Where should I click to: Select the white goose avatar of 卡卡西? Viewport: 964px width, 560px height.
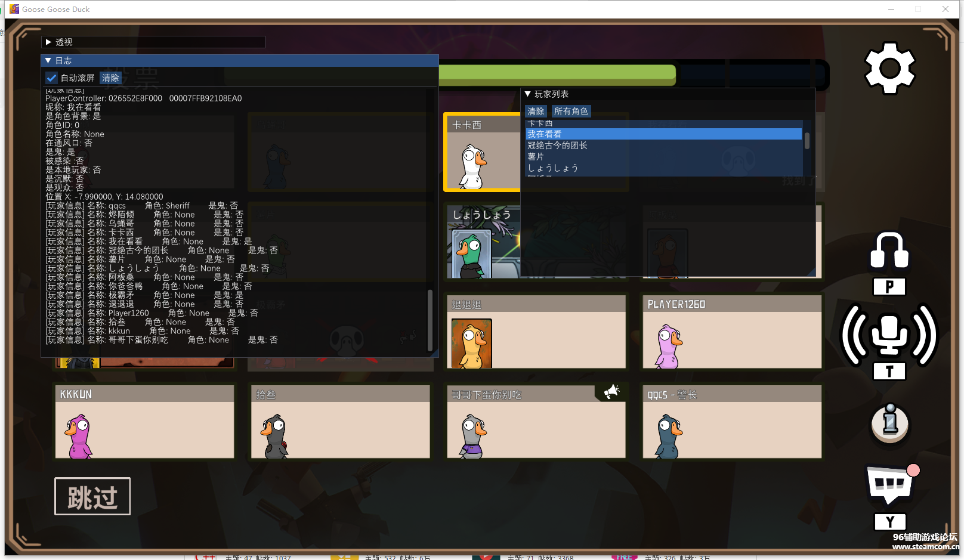click(x=474, y=167)
